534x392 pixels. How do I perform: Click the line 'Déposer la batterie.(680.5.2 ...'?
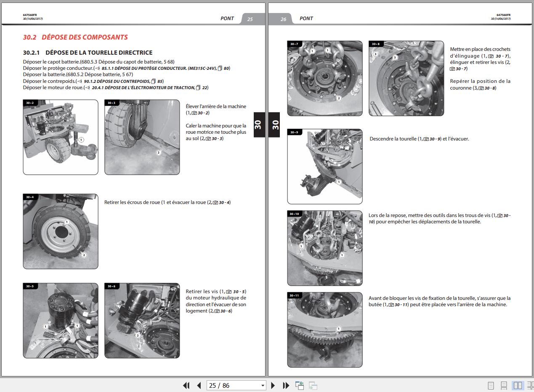click(78, 74)
